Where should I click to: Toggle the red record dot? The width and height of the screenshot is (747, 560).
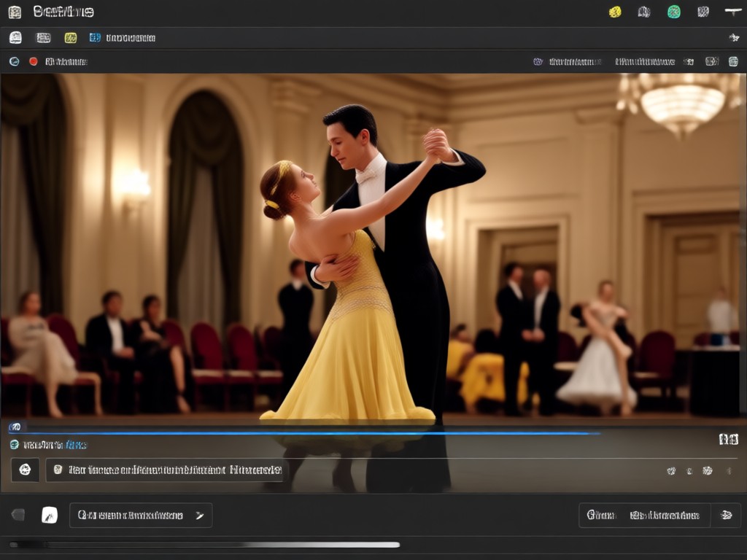[x=34, y=61]
